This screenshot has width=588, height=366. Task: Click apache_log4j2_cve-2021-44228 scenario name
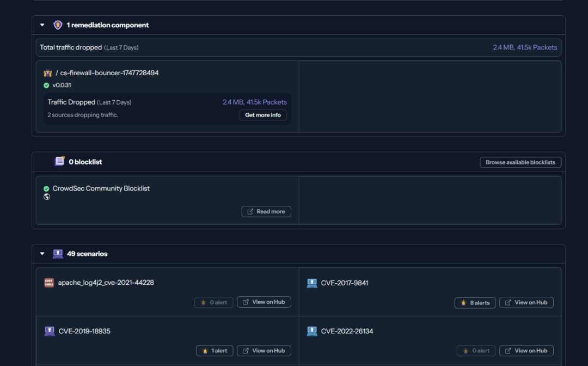(106, 283)
